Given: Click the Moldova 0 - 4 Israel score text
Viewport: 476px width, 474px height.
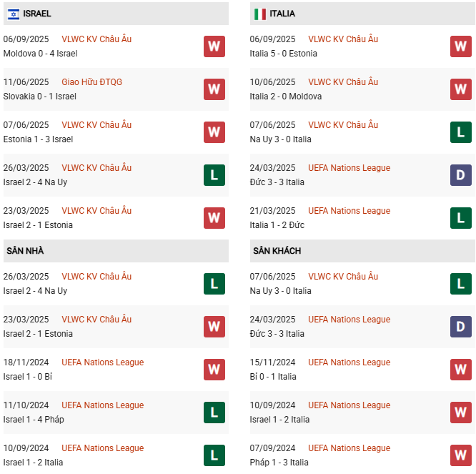Looking at the screenshot, I should [40, 54].
